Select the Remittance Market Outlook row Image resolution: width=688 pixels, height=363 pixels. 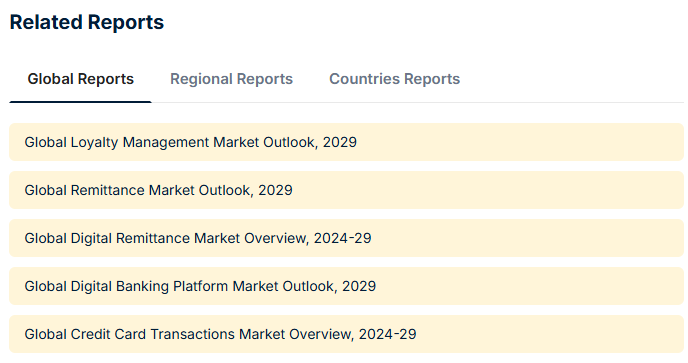[346, 190]
